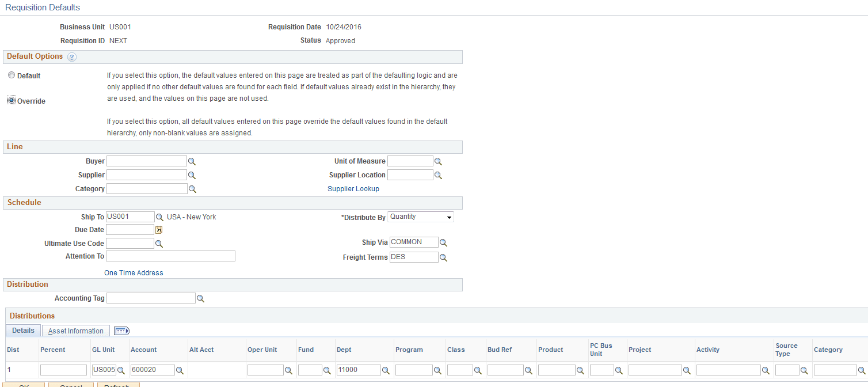This screenshot has width=868, height=387.
Task: Select the Override radio button
Action: coord(12,100)
